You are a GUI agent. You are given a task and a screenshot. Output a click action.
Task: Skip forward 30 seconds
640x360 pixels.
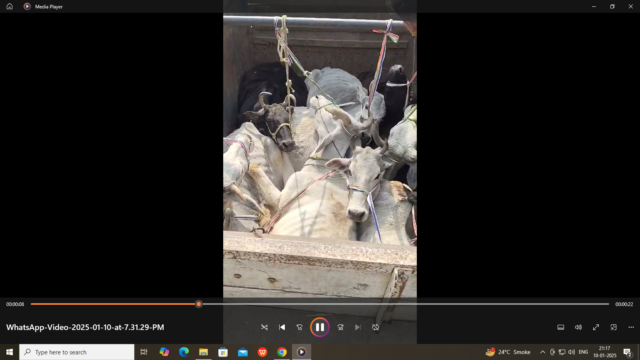pyautogui.click(x=340, y=327)
